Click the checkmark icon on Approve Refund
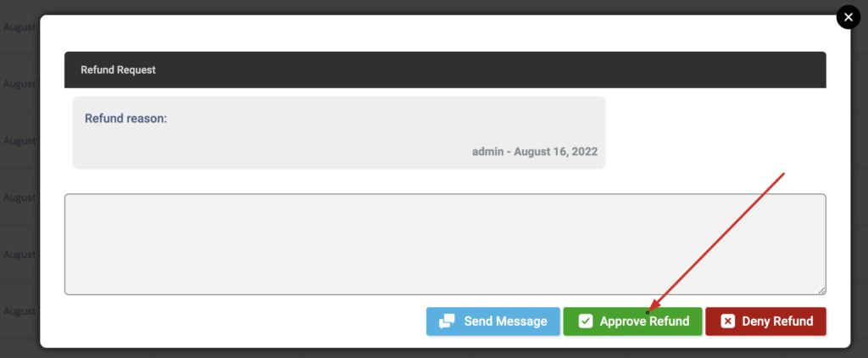Viewport: 868px width, 358px height. 585,322
